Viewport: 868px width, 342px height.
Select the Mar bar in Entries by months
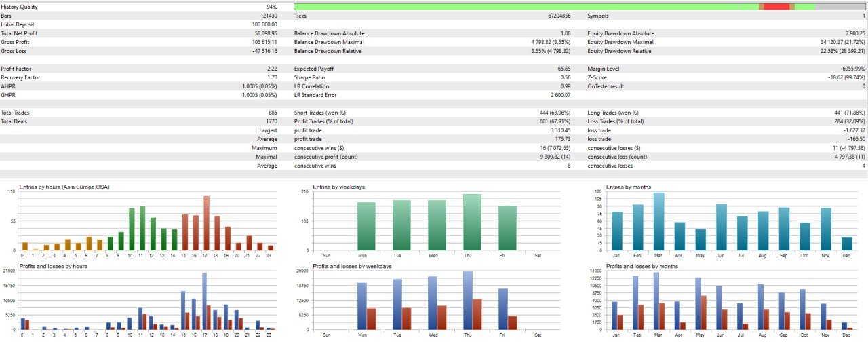point(658,222)
